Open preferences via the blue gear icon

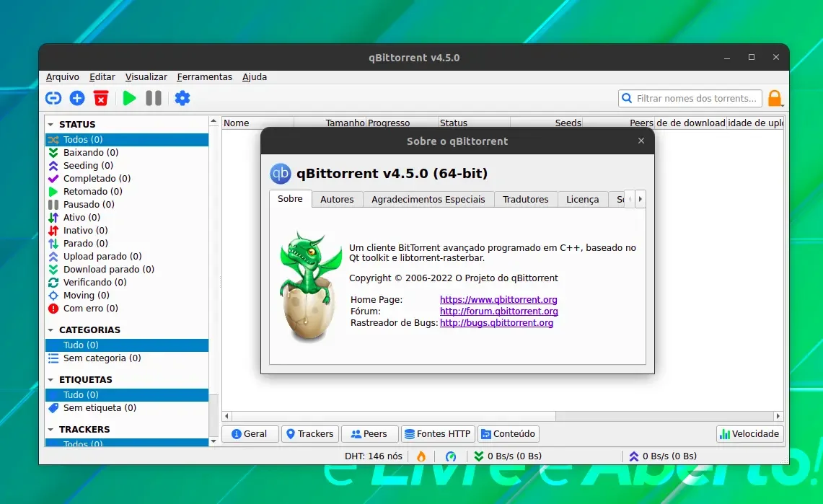pyautogui.click(x=182, y=98)
